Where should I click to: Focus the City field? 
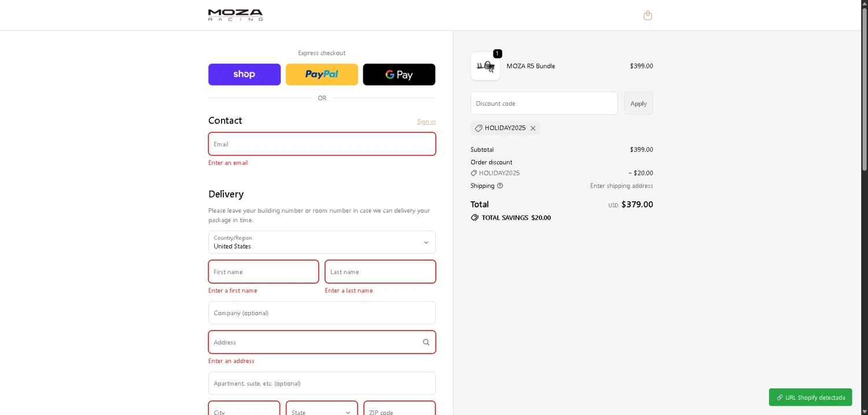[x=244, y=408]
